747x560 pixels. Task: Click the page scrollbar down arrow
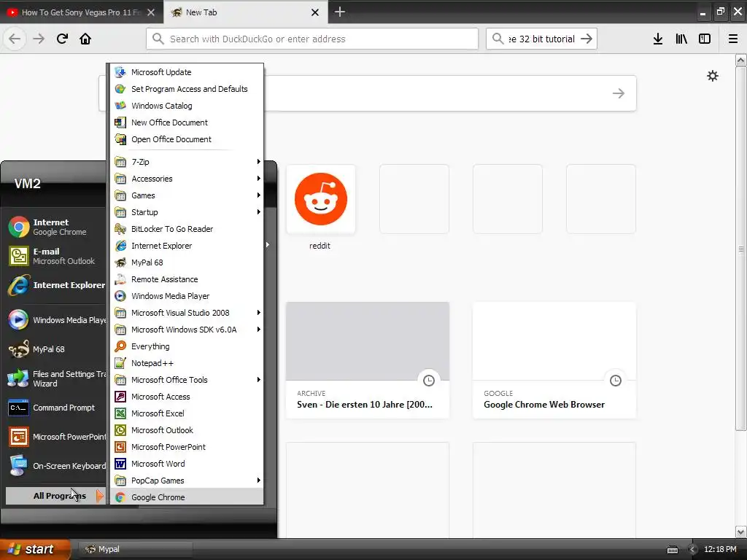[x=740, y=532]
